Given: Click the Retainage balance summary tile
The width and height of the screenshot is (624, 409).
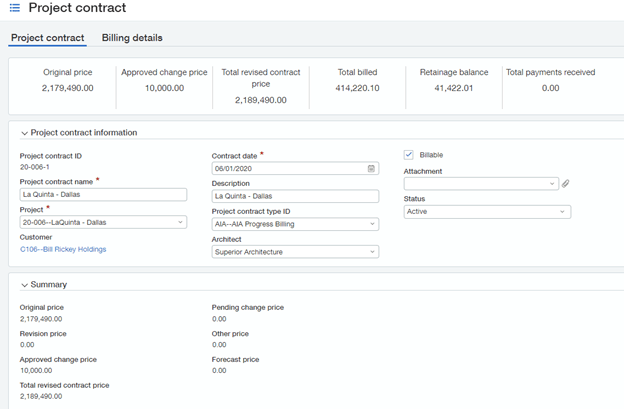Looking at the screenshot, I should pos(452,80).
